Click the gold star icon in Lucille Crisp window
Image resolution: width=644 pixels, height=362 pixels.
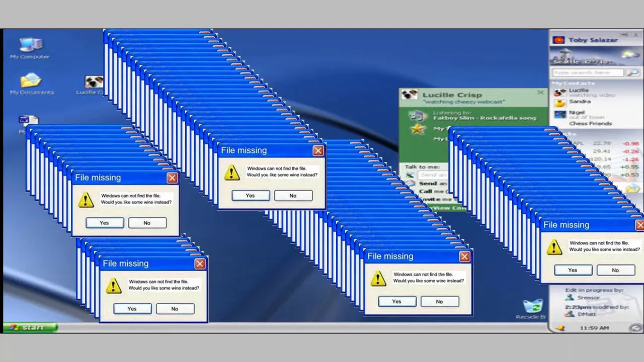point(417,129)
